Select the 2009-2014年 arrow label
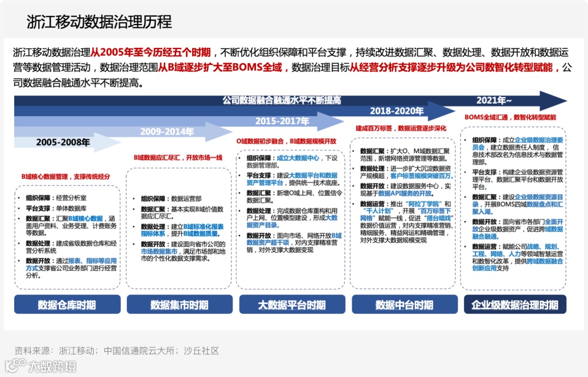The height and width of the screenshot is (377, 588). tap(167, 132)
